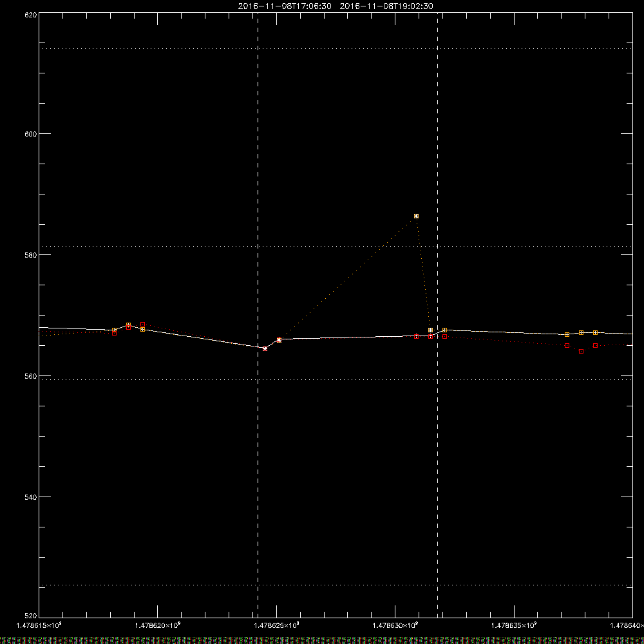Image resolution: width=644 pixels, height=644 pixels.
Task: Click the y-axis label 580
Action: [31, 255]
